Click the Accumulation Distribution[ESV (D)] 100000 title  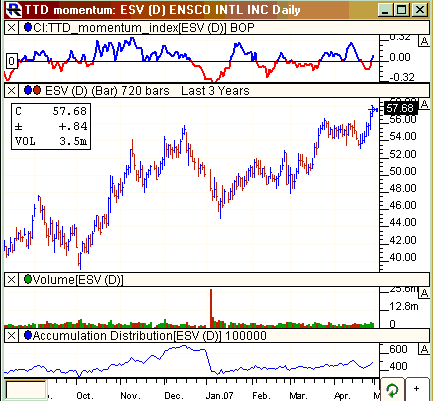click(x=150, y=336)
